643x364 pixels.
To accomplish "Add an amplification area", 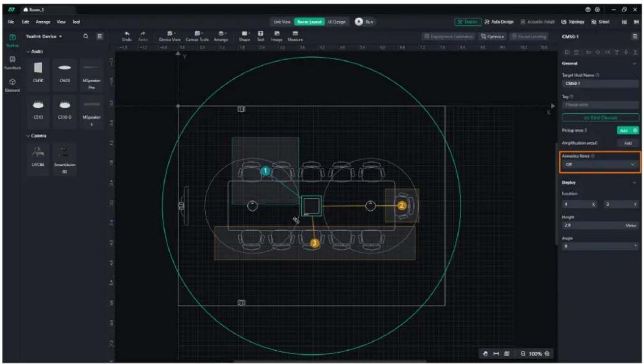I will (x=627, y=143).
